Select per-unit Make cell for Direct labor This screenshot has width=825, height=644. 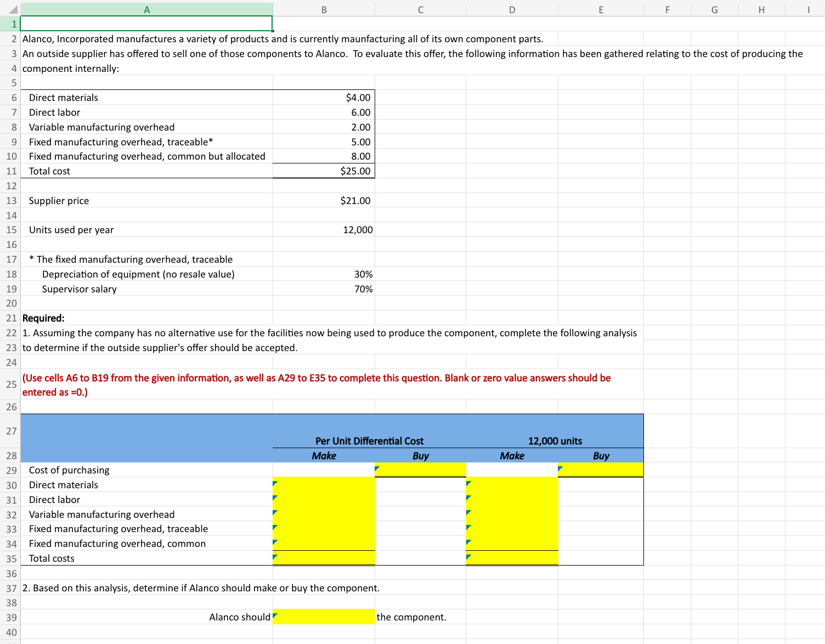[324, 500]
